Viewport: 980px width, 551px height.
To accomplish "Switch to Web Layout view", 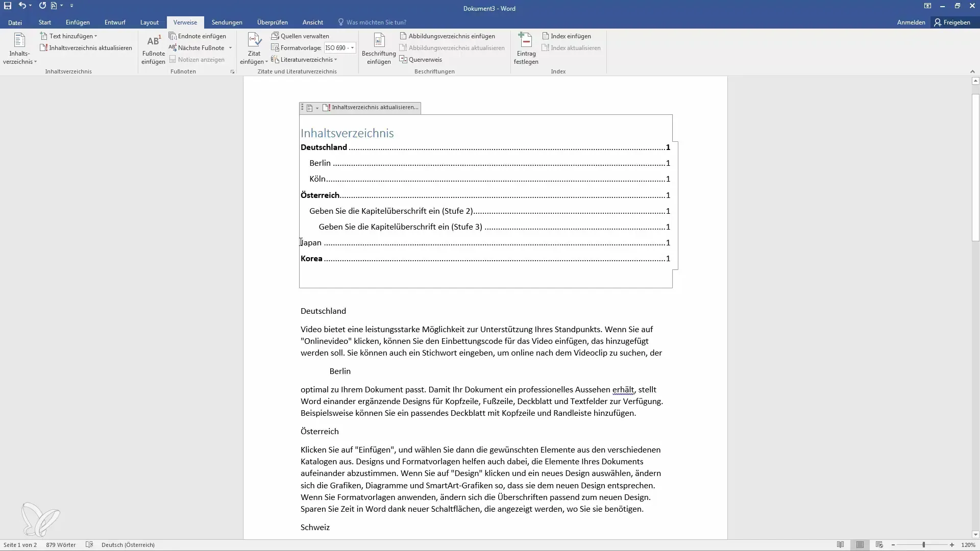I will pos(879,545).
